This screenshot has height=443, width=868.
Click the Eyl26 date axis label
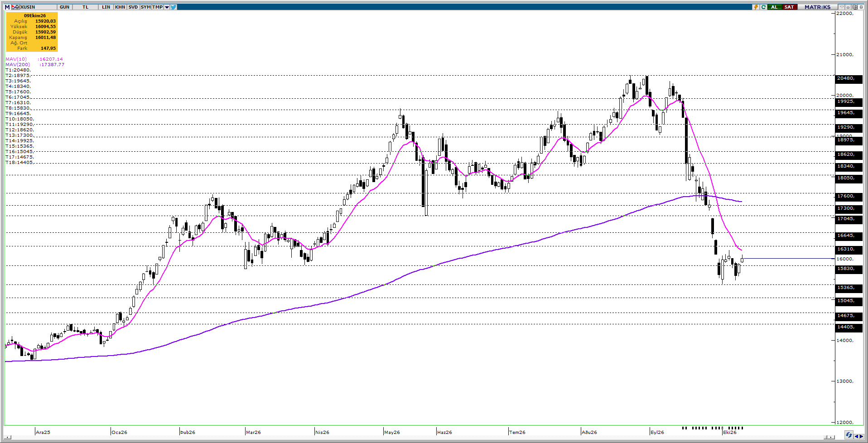pyautogui.click(x=657, y=432)
